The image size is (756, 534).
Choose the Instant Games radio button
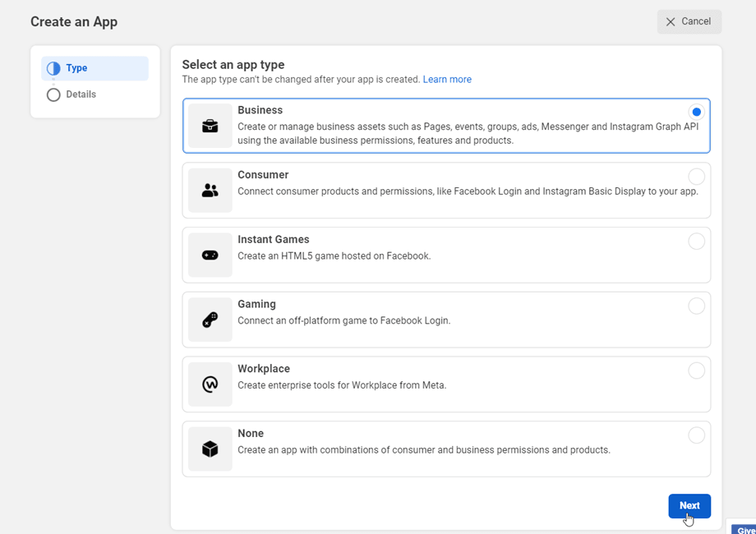[x=696, y=241]
